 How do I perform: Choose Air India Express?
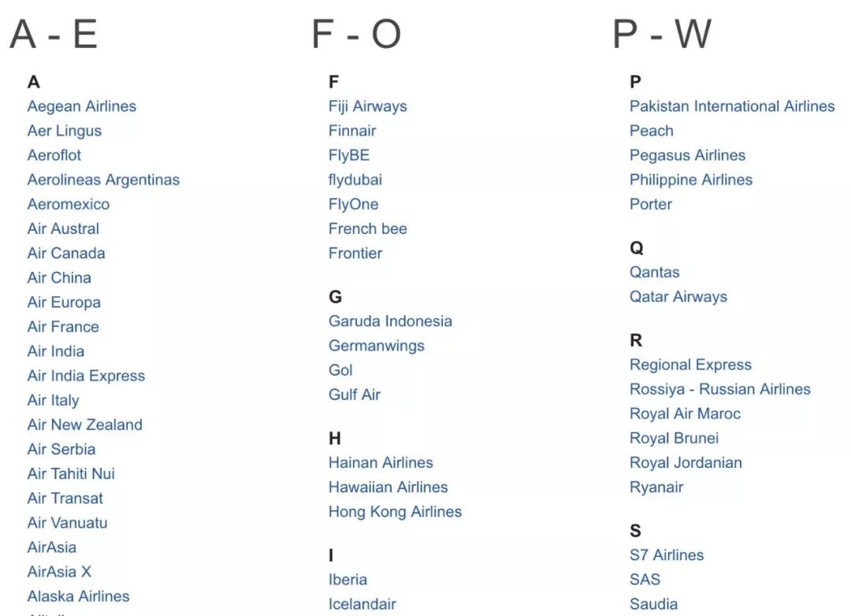87,376
